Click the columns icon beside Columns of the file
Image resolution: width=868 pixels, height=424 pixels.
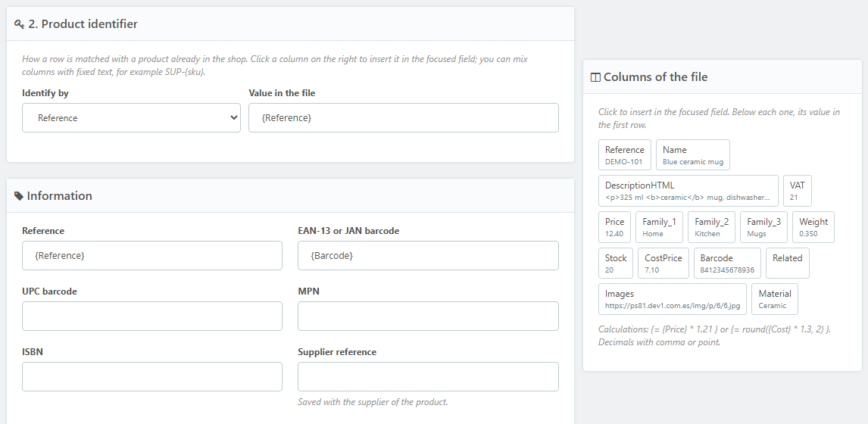[x=595, y=77]
